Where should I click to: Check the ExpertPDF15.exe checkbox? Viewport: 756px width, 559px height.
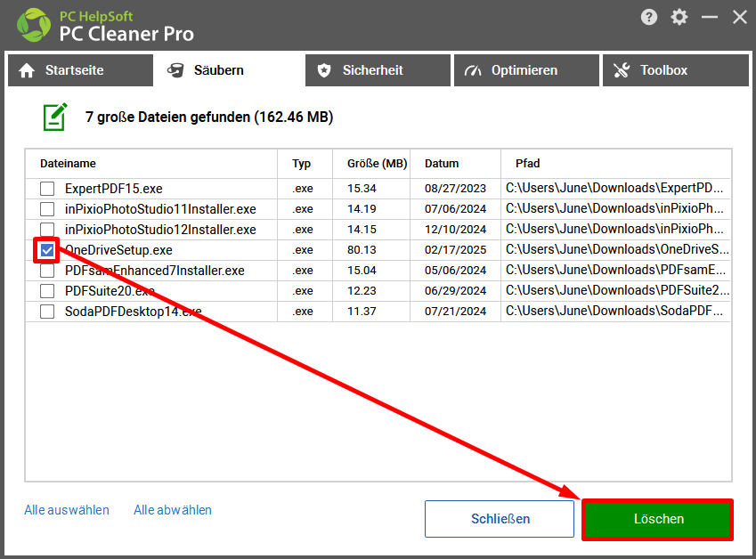47,189
